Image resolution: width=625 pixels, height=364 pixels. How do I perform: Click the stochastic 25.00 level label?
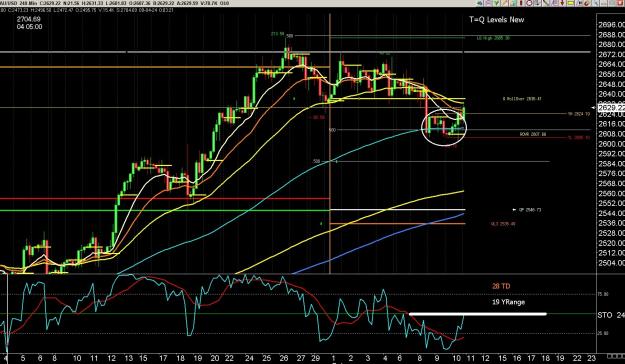tap(603, 333)
